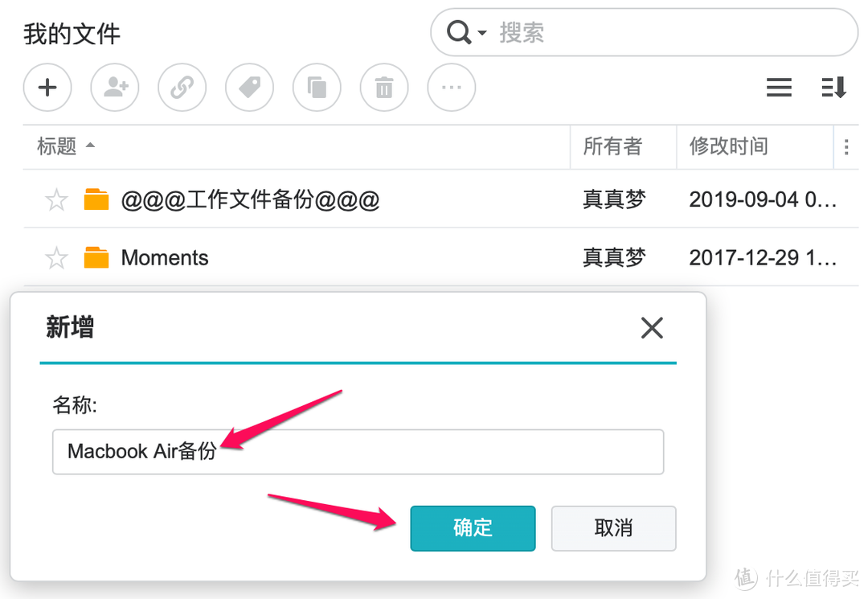Click the plus icon to create new
Viewport: 868px width, 599px height.
click(47, 88)
